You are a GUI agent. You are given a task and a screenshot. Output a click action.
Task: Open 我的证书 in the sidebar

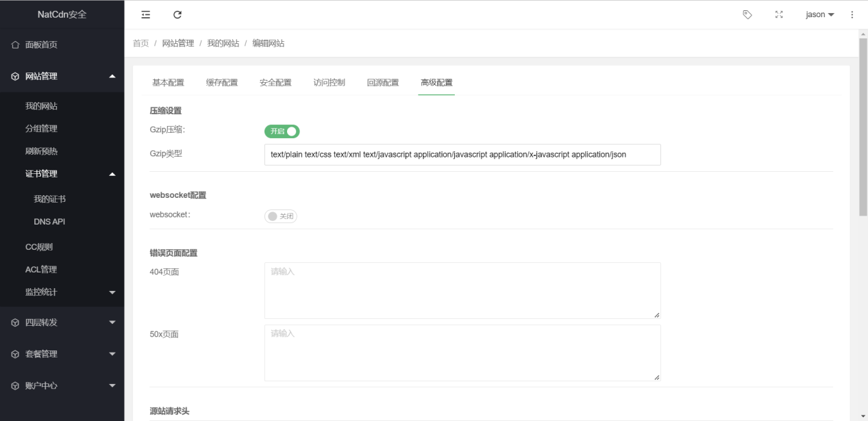tap(47, 198)
